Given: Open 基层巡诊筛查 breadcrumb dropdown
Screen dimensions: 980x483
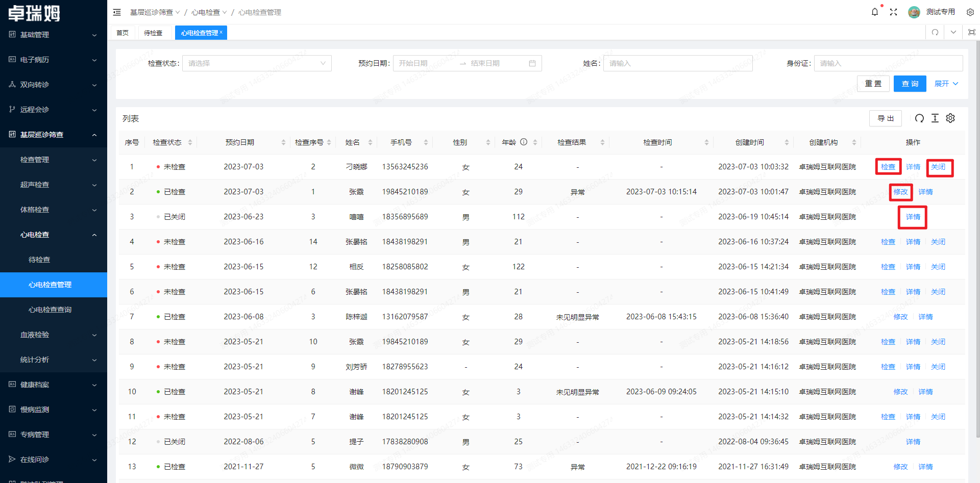Looking at the screenshot, I should tap(155, 12).
